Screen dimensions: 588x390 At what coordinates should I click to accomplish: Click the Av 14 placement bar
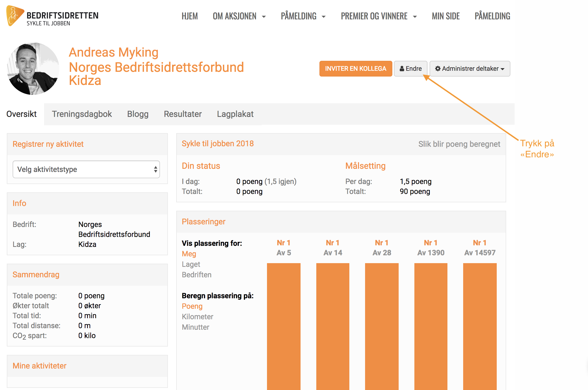tap(333, 326)
